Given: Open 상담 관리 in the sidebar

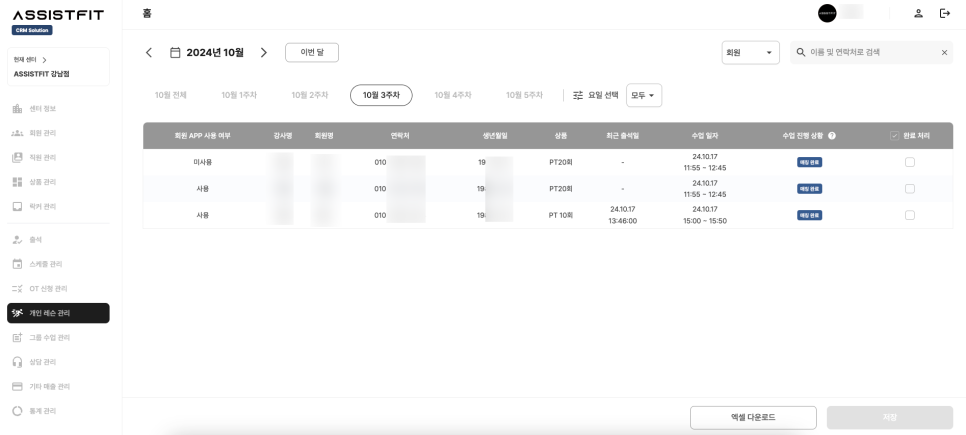Looking at the screenshot, I should point(41,362).
